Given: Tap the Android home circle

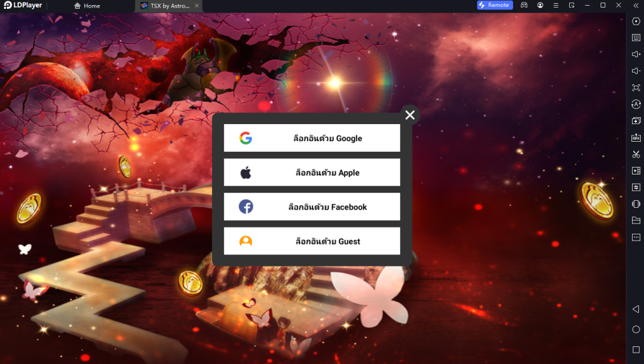Looking at the screenshot, I should click(636, 329).
